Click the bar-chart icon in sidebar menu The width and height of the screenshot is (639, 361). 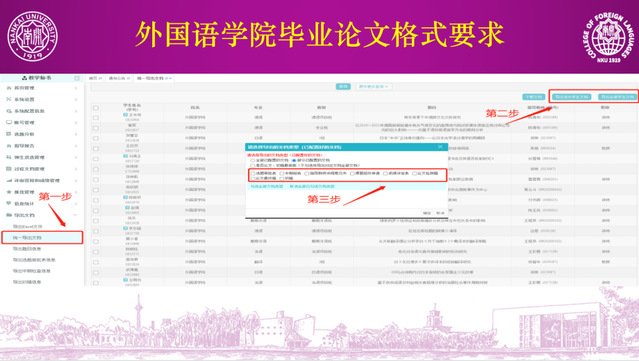coord(9,180)
